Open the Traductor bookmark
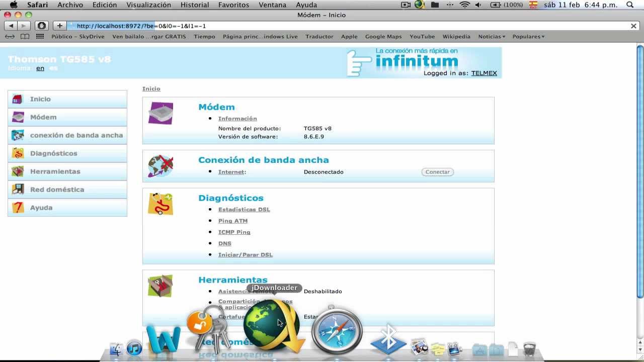Image resolution: width=644 pixels, height=362 pixels. [319, 37]
